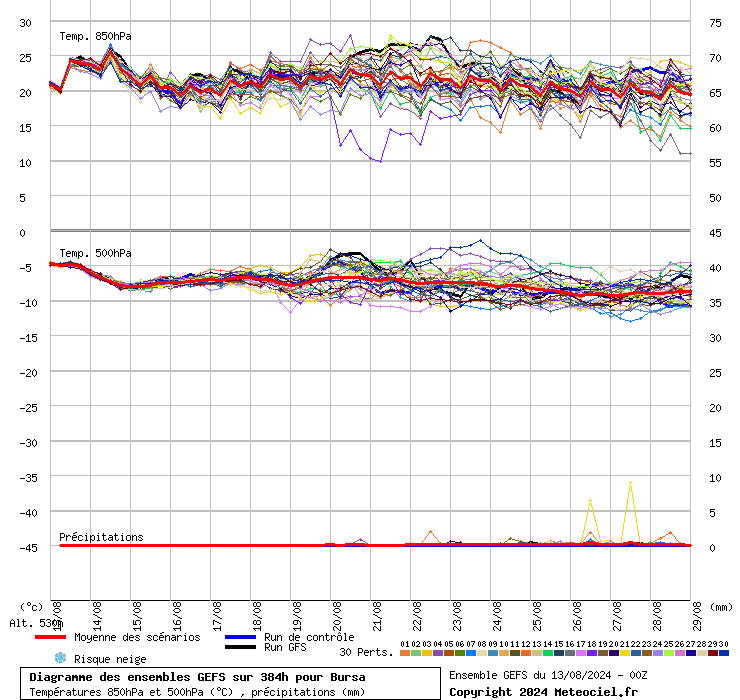Click 'Diagramme des ensembles GEFS sur 384h pour Bursa' title

coord(197,677)
